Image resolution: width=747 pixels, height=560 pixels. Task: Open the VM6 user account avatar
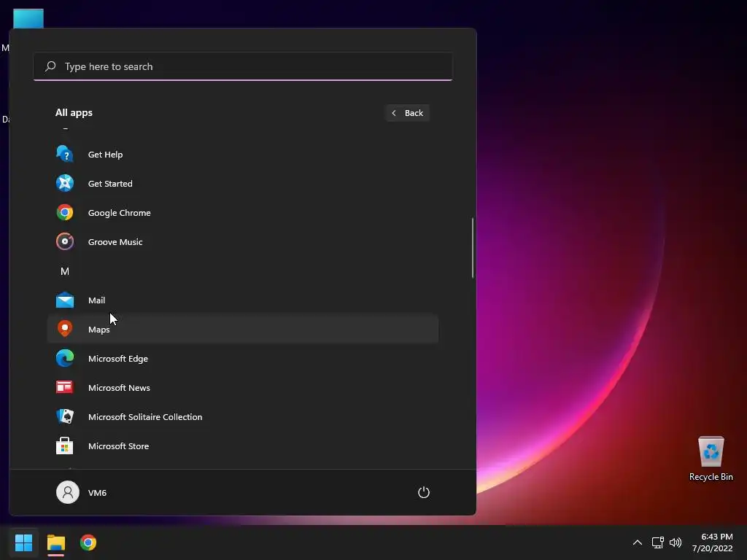click(68, 492)
